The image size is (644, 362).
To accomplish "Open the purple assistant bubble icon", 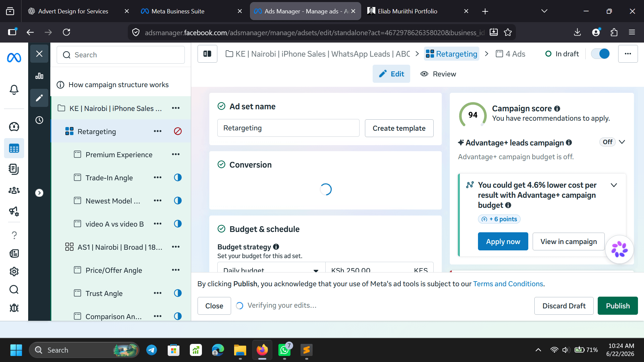I will tap(619, 249).
